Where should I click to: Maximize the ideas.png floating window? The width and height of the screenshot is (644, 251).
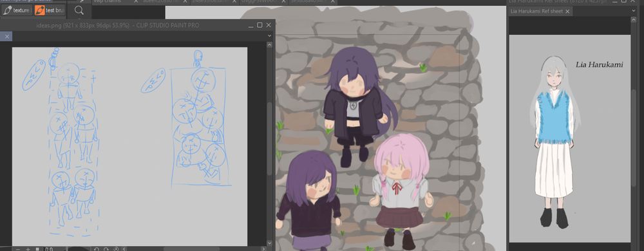(260, 26)
